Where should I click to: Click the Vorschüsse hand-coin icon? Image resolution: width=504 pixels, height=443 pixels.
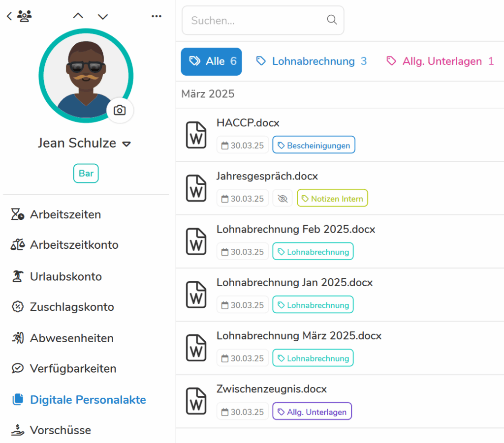click(x=18, y=430)
